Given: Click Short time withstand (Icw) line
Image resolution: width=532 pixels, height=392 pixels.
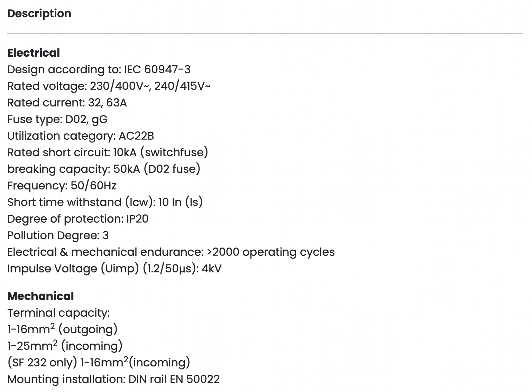Looking at the screenshot, I should click(105, 202).
